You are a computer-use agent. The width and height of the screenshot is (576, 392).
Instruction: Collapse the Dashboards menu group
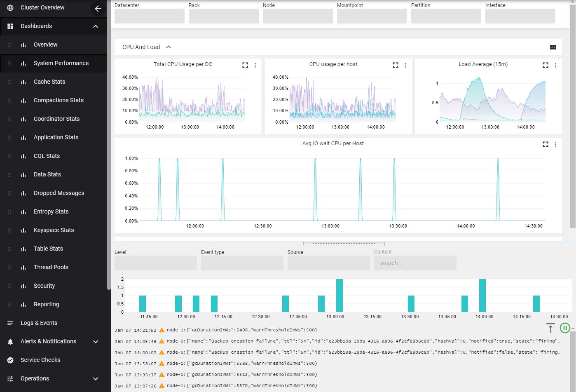tap(96, 26)
